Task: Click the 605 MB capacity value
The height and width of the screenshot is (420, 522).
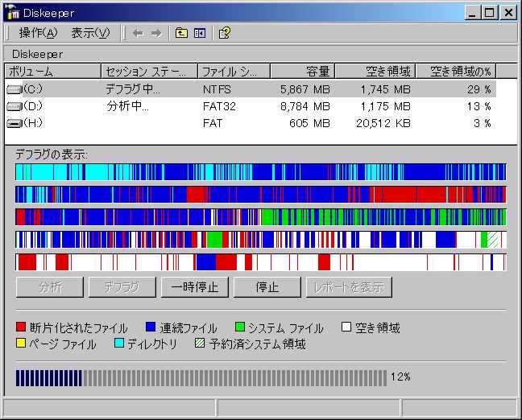Action: (x=309, y=123)
